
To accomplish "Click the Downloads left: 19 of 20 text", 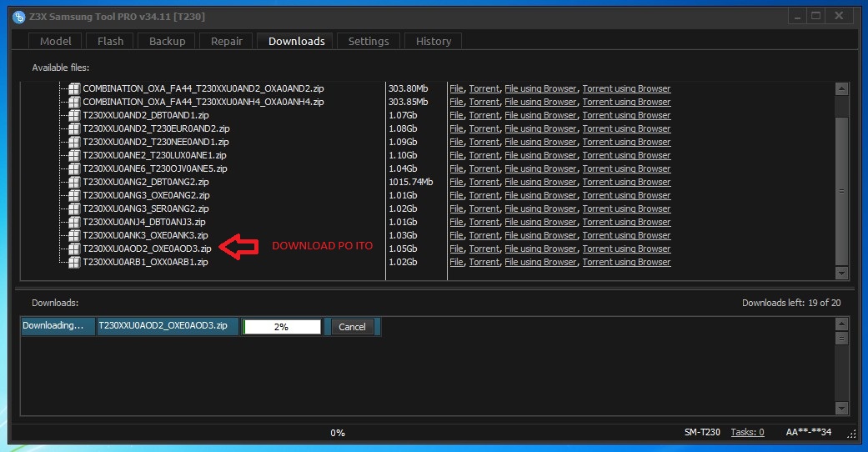I will [x=791, y=303].
